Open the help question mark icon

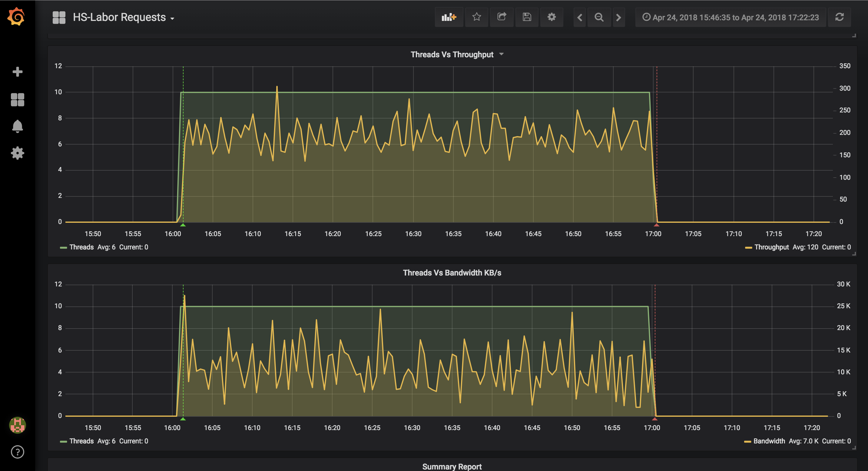tap(17, 452)
